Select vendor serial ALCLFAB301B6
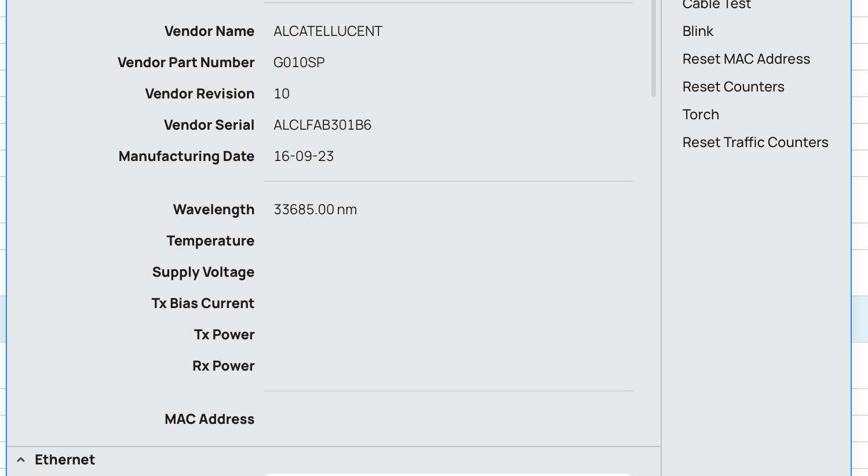 322,125
